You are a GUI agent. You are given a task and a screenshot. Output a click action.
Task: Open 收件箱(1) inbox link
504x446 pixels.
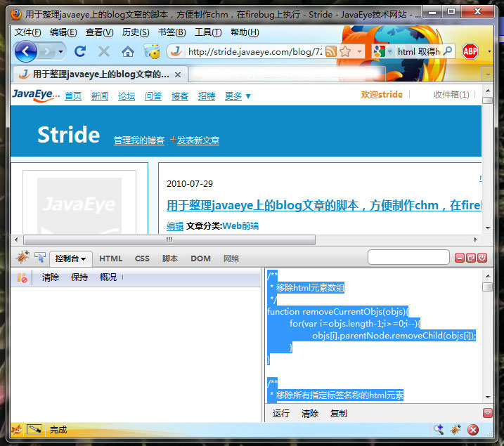point(451,94)
